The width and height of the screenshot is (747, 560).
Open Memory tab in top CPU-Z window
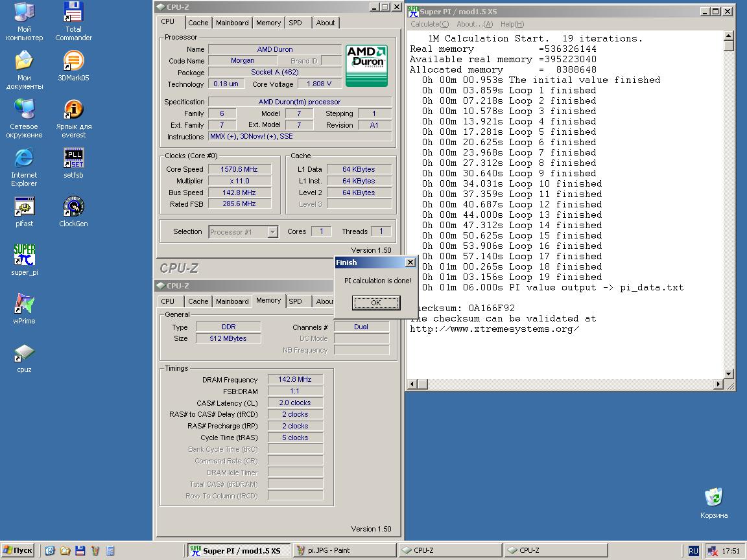pos(268,23)
